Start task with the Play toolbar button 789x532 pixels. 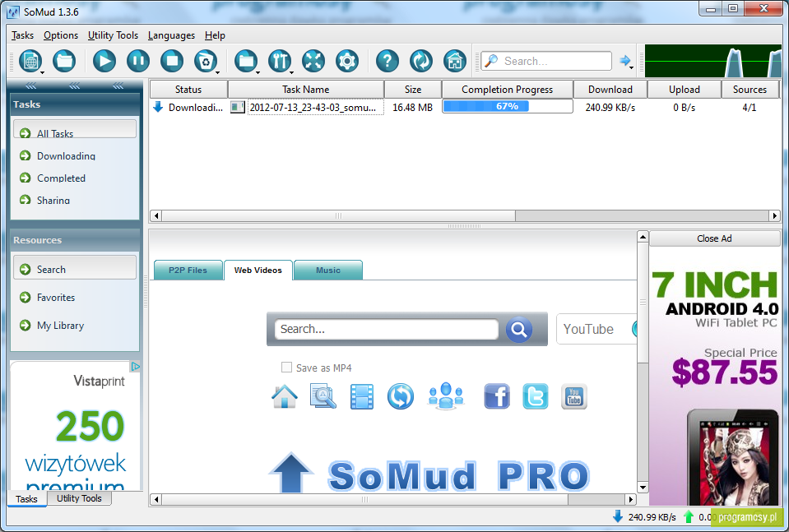coord(104,61)
